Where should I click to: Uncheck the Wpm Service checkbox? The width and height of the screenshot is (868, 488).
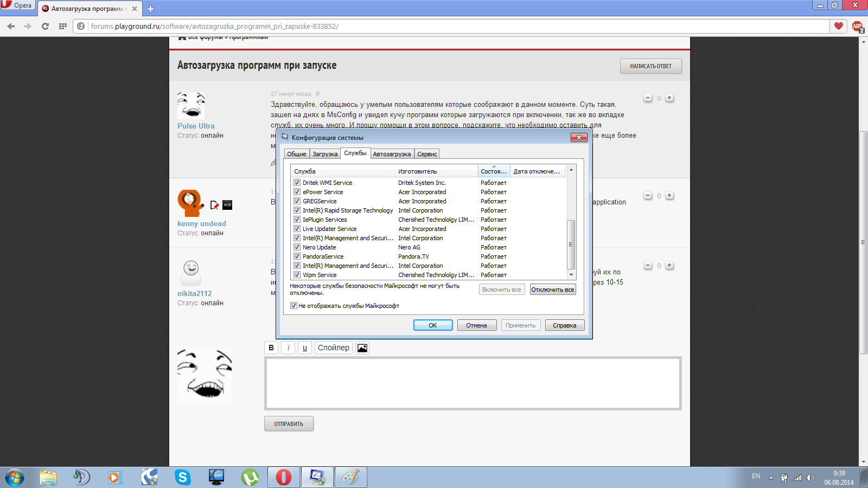coord(297,275)
